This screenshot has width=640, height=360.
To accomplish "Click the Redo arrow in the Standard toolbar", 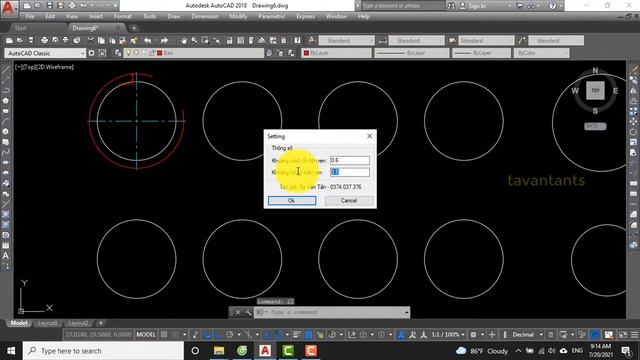I will click(x=164, y=40).
